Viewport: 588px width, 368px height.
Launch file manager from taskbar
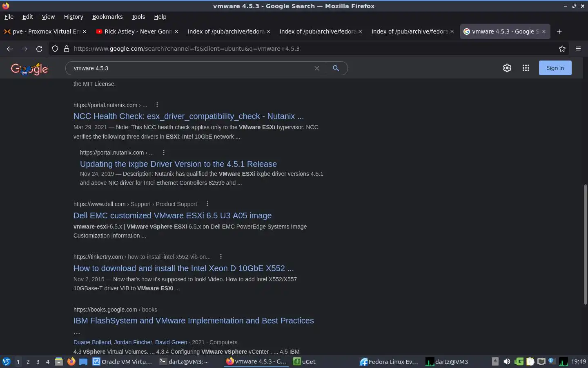[x=59, y=361]
